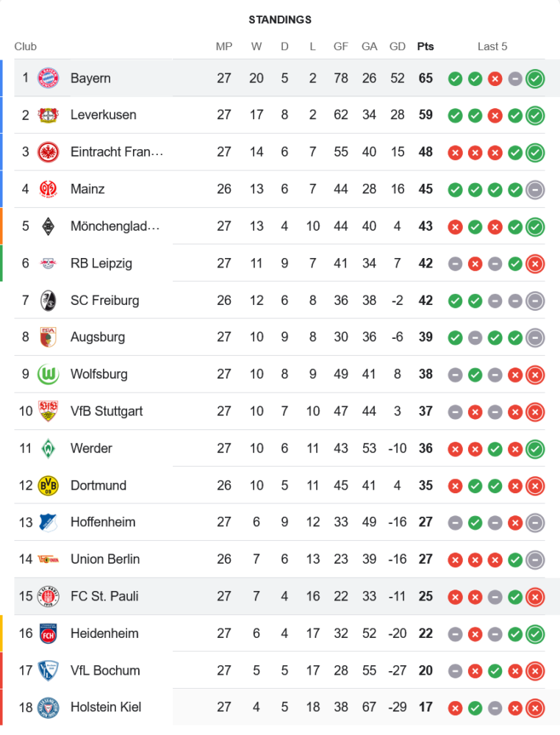Click the Last 5 column header

point(492,46)
